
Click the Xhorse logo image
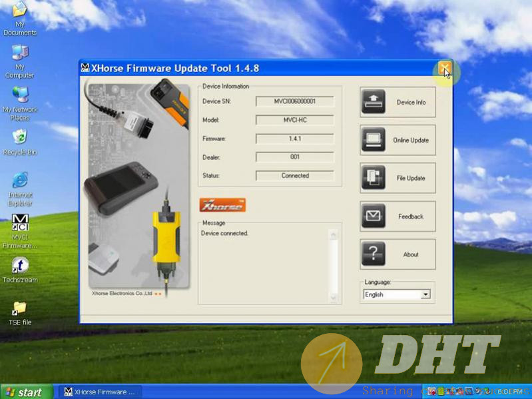pyautogui.click(x=222, y=205)
